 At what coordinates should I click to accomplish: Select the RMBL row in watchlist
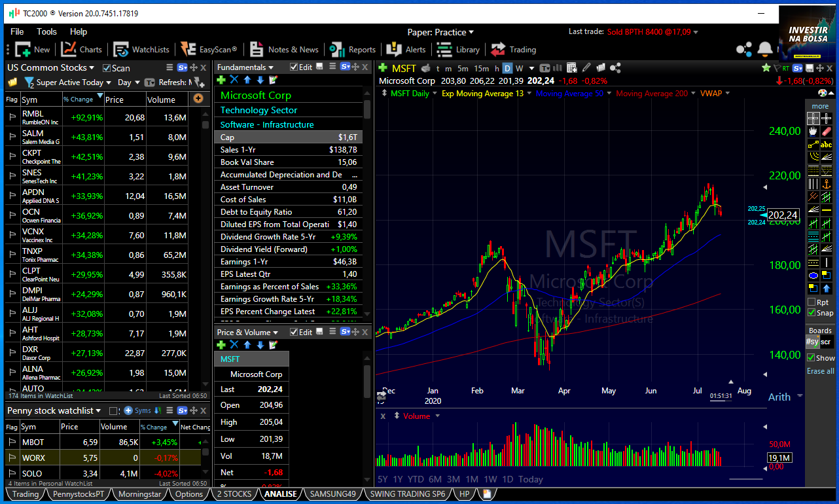coord(97,117)
